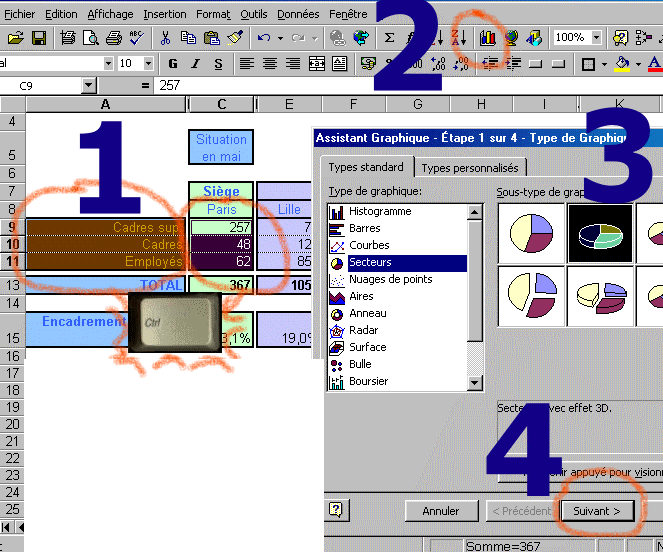The image size is (663, 552).
Task: Choose the flat pie sub-type thumbnail
Action: click(x=531, y=233)
